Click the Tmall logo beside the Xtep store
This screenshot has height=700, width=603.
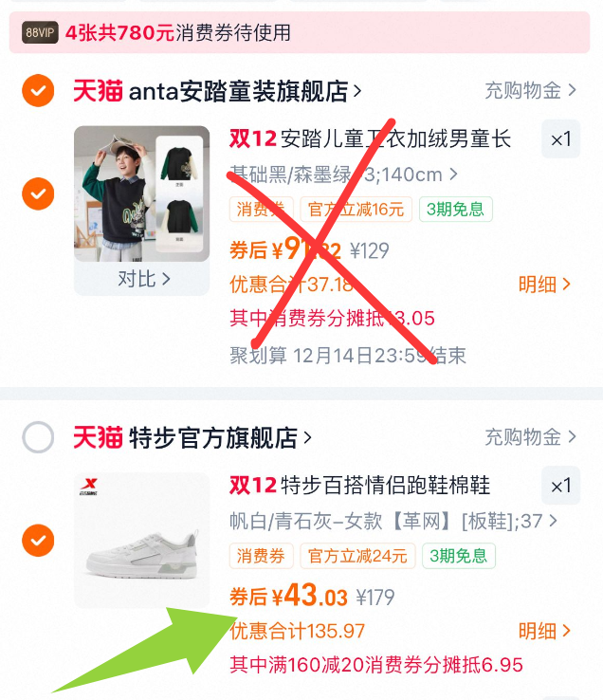[98, 437]
